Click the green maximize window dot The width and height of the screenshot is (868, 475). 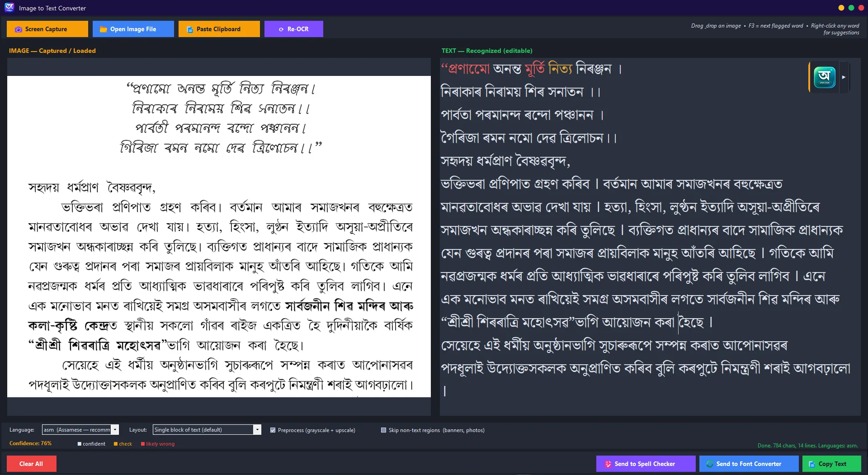[851, 8]
